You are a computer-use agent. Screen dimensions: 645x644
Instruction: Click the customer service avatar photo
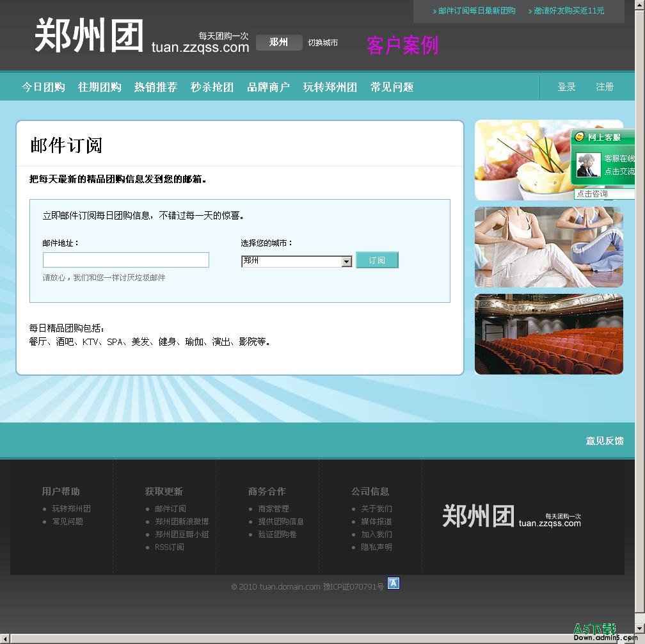point(588,165)
